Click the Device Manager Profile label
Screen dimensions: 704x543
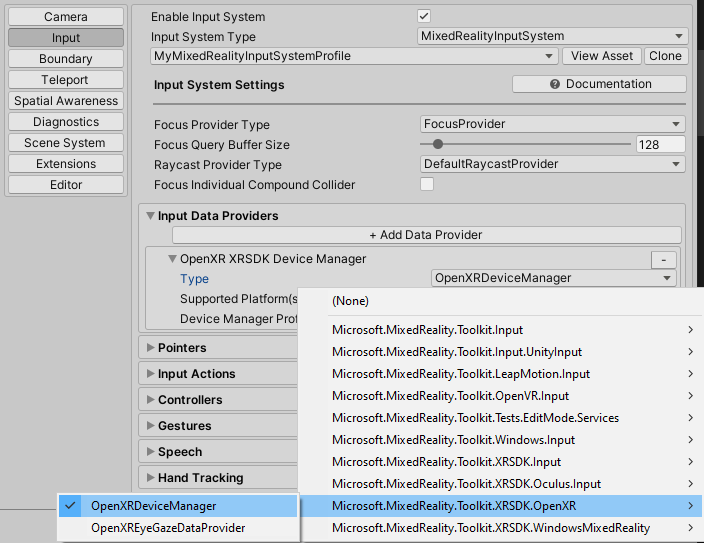click(x=239, y=319)
